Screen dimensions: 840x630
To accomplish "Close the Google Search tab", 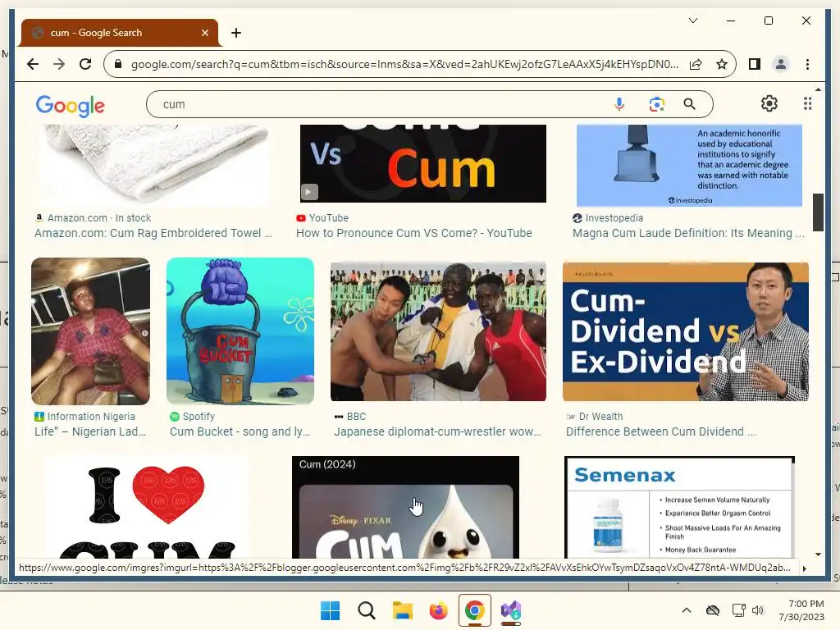I will (x=204, y=33).
